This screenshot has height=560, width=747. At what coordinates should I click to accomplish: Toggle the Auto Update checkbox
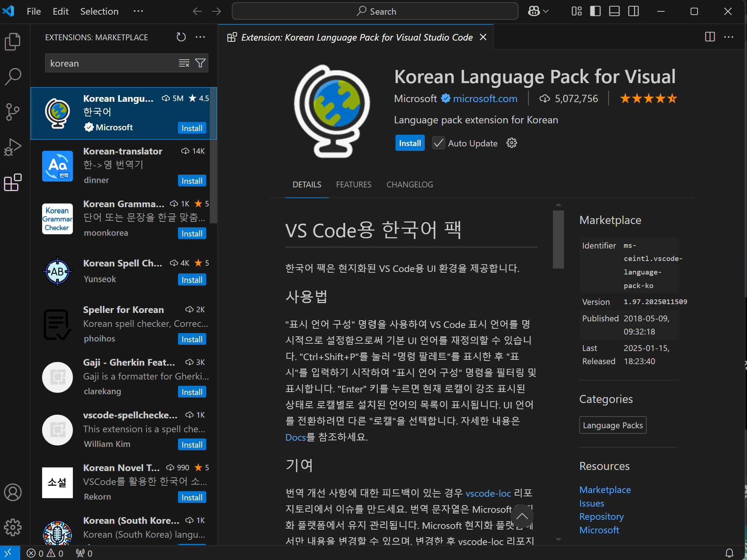pos(438,143)
